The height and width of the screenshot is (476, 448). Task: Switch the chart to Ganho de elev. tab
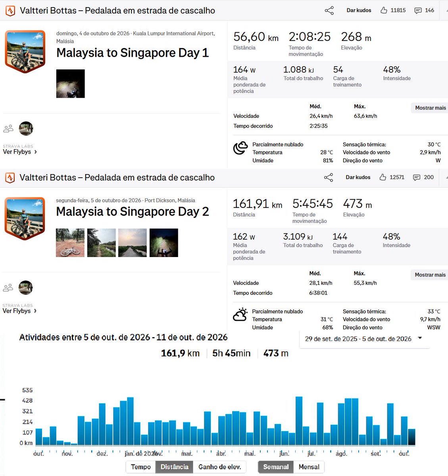tap(220, 467)
